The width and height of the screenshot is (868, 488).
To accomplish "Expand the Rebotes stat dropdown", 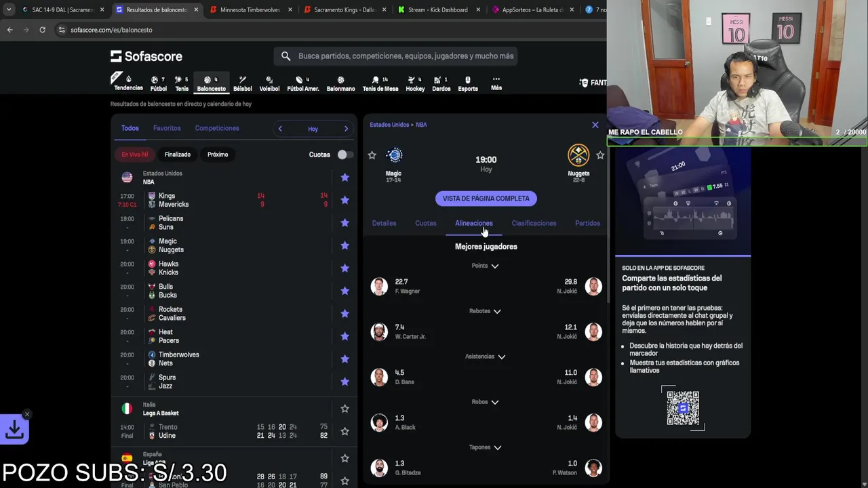I will 486,311.
